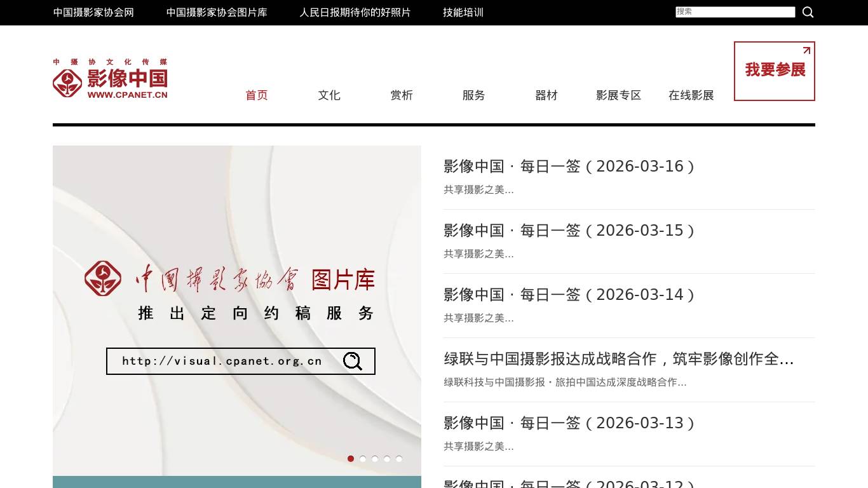Open the 文化 menu
The image size is (868, 488).
329,95
